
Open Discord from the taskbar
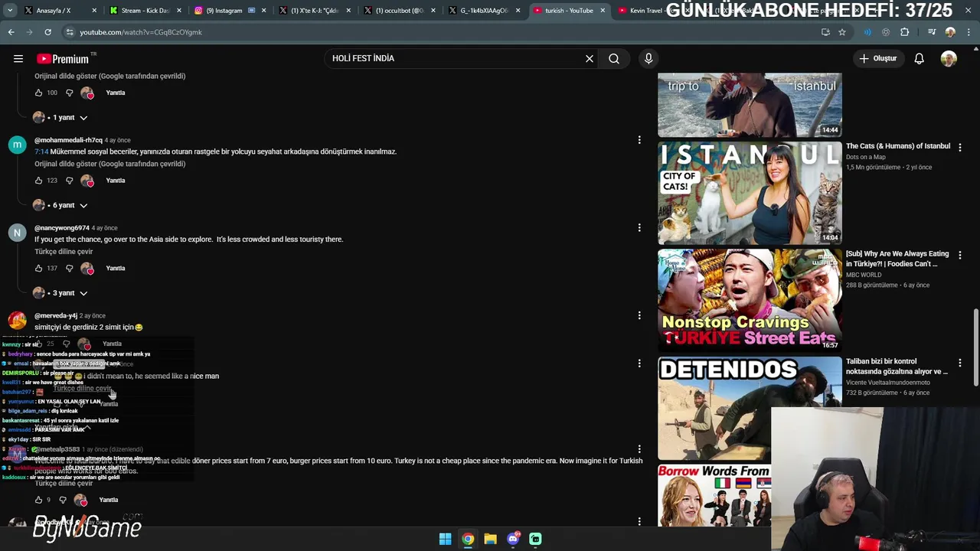tap(513, 539)
